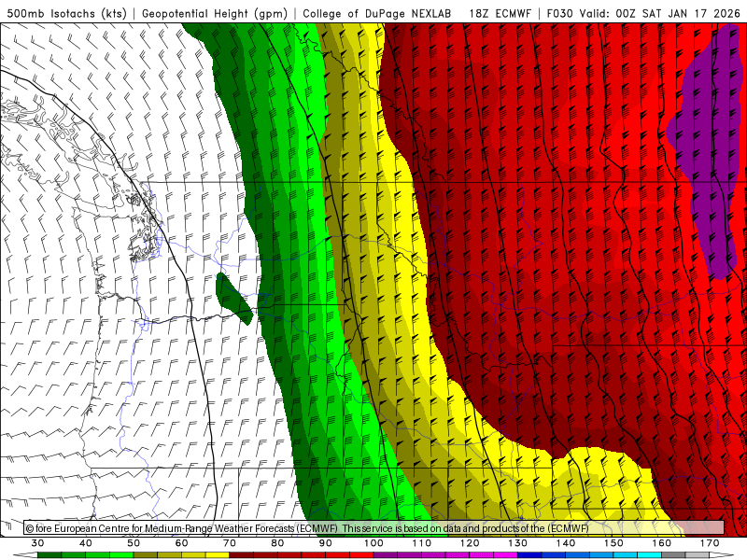Select the bright lime green colorbar swatch

click(x=121, y=555)
